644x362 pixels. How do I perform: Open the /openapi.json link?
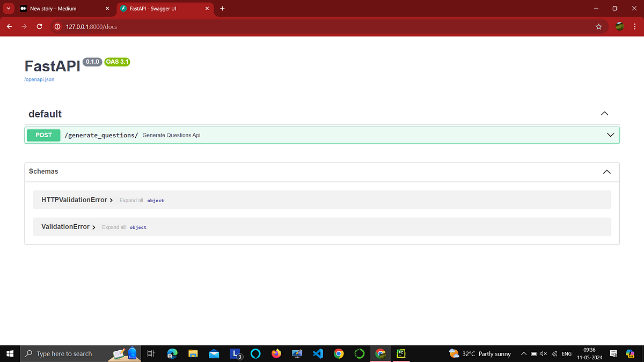[39, 79]
